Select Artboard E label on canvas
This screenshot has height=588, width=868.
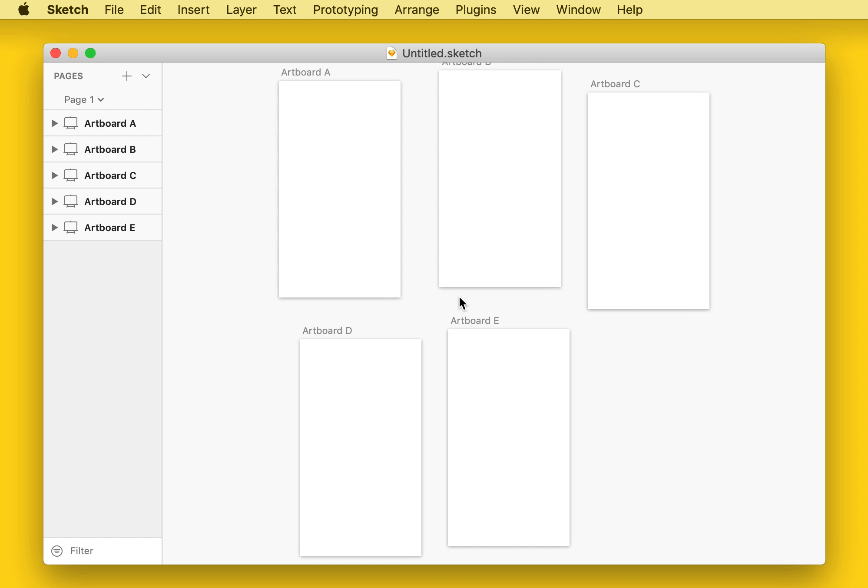[x=474, y=321]
